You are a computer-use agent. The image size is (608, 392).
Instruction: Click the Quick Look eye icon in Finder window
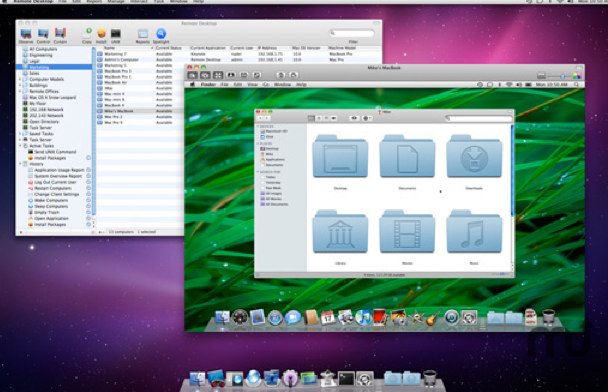tap(354, 118)
